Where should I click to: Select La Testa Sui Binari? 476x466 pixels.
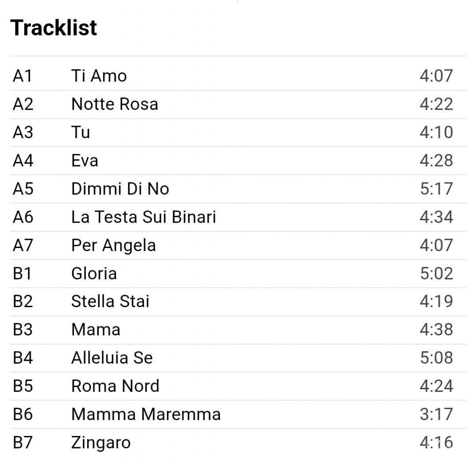(143, 217)
